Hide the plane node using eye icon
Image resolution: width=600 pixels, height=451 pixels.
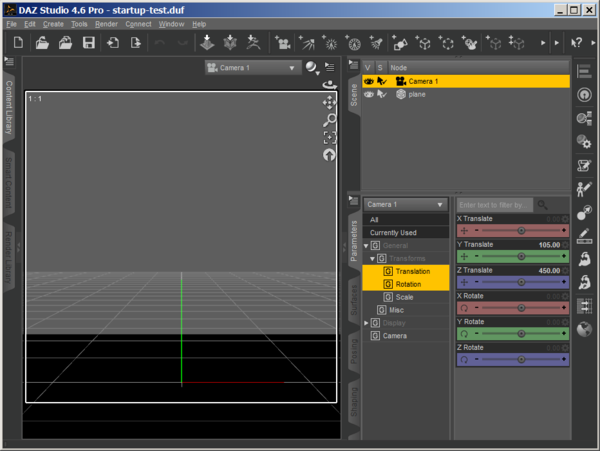(x=368, y=94)
